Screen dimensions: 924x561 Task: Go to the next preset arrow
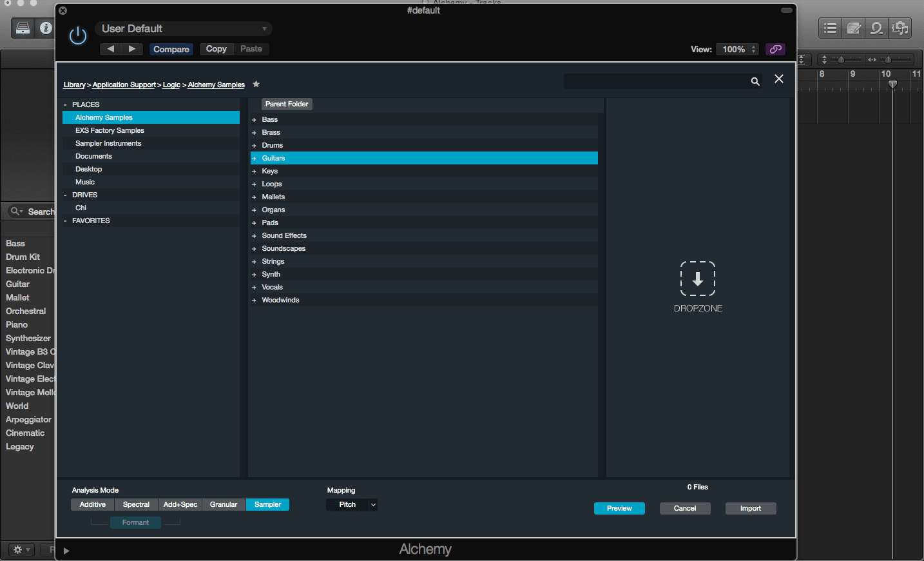coord(132,49)
